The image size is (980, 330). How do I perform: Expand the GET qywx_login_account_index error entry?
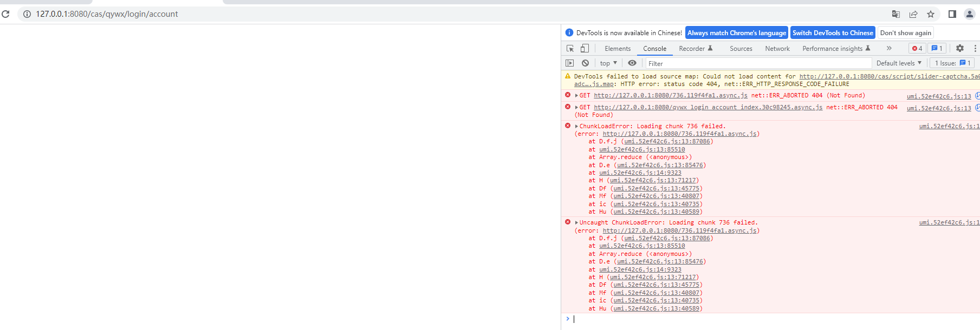point(576,108)
